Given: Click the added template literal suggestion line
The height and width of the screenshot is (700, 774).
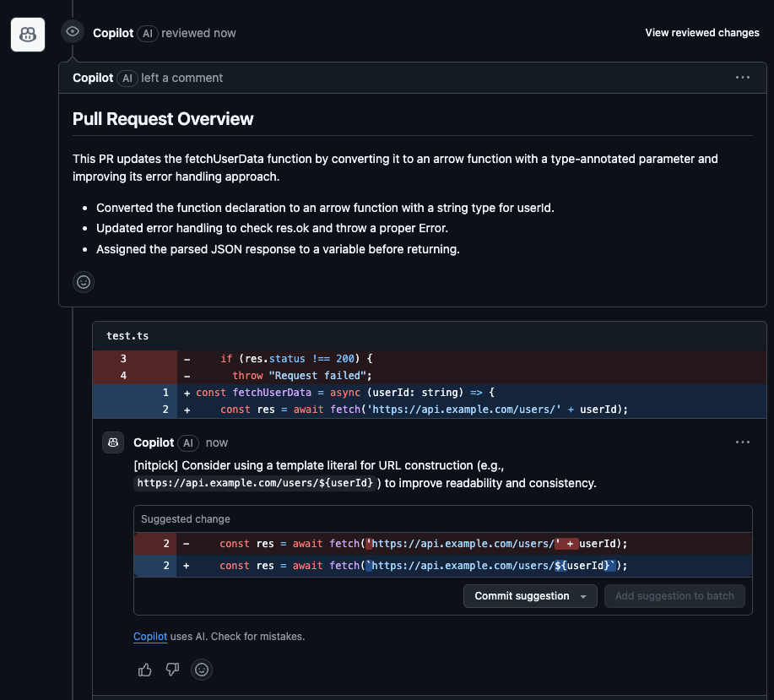Looking at the screenshot, I should 443,566.
